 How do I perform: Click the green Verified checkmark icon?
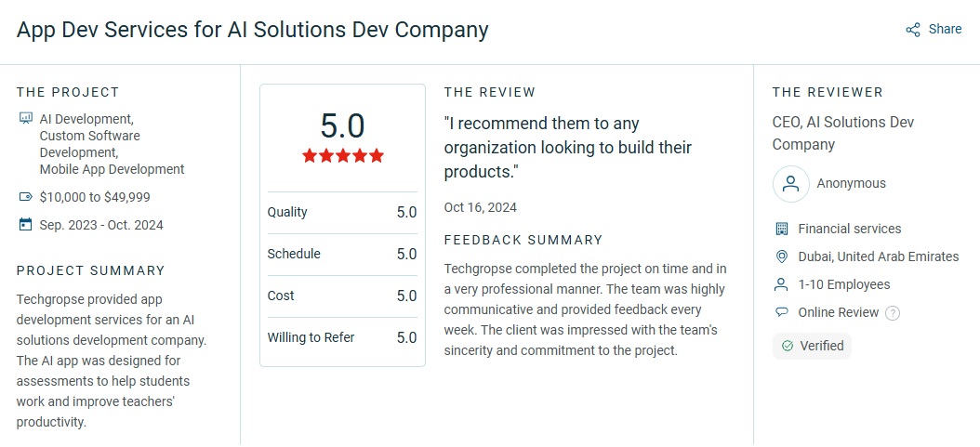pos(788,346)
